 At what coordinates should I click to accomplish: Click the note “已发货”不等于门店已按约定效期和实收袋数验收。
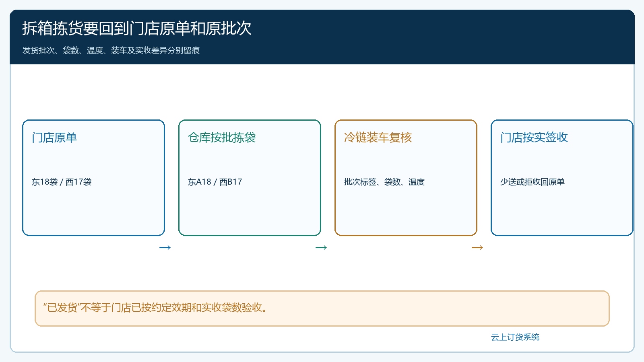coord(322,308)
